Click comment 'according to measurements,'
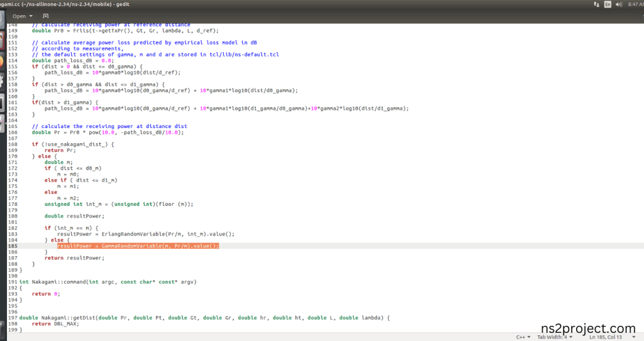Screen dimensions: 644x341 tap(77, 48)
